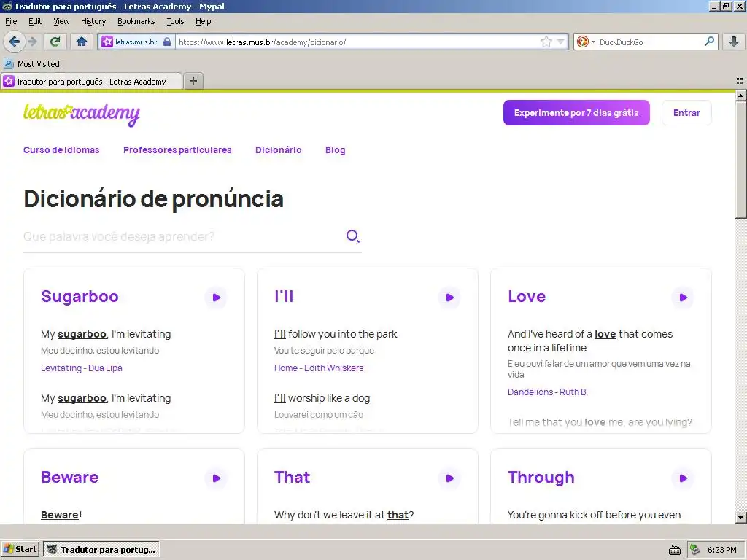This screenshot has height=560, width=747.
Task: Open the That word heading
Action: (292, 477)
